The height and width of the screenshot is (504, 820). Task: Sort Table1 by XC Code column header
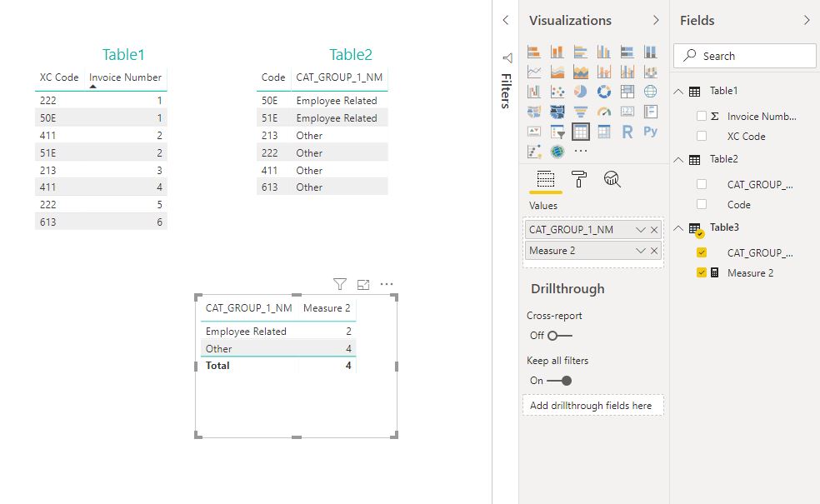pyautogui.click(x=59, y=77)
